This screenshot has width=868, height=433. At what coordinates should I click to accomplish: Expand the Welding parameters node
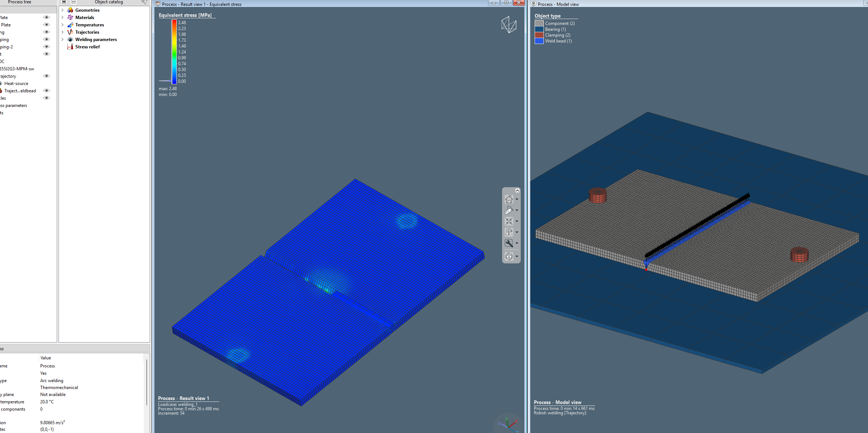[62, 40]
